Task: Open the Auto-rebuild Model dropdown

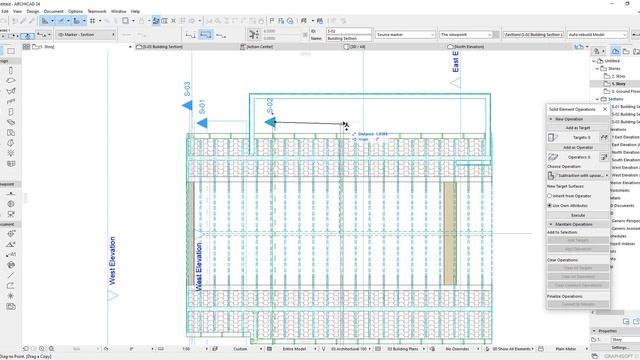Action: coord(597,35)
